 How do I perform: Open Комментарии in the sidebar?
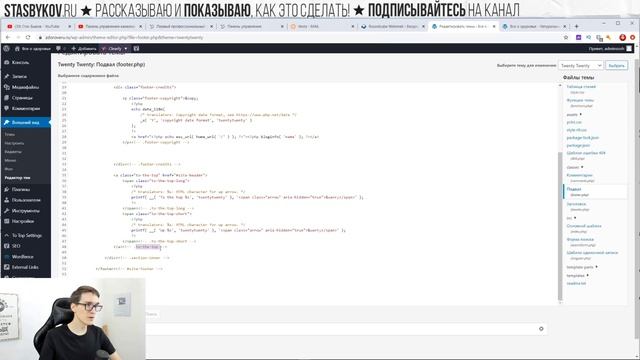(25, 108)
